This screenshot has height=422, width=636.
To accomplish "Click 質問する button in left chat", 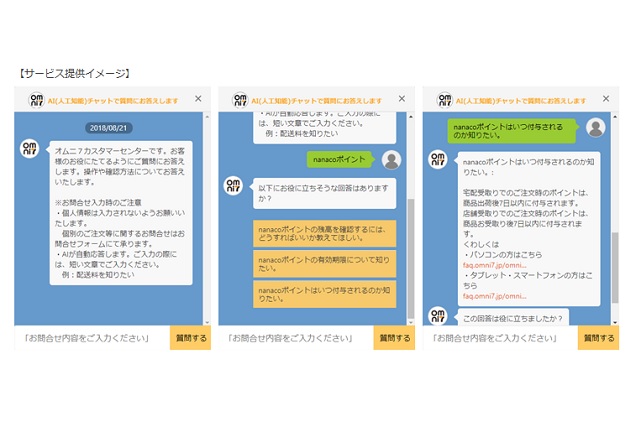I will pyautogui.click(x=190, y=338).
